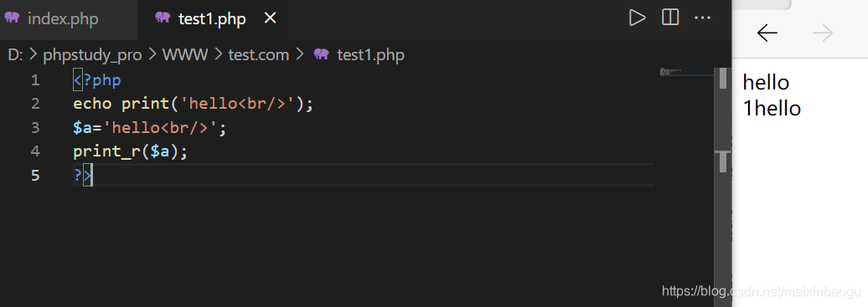Screen dimensions: 868x307
Task: Expand the WWW breadcrumb folder
Action: (x=185, y=54)
